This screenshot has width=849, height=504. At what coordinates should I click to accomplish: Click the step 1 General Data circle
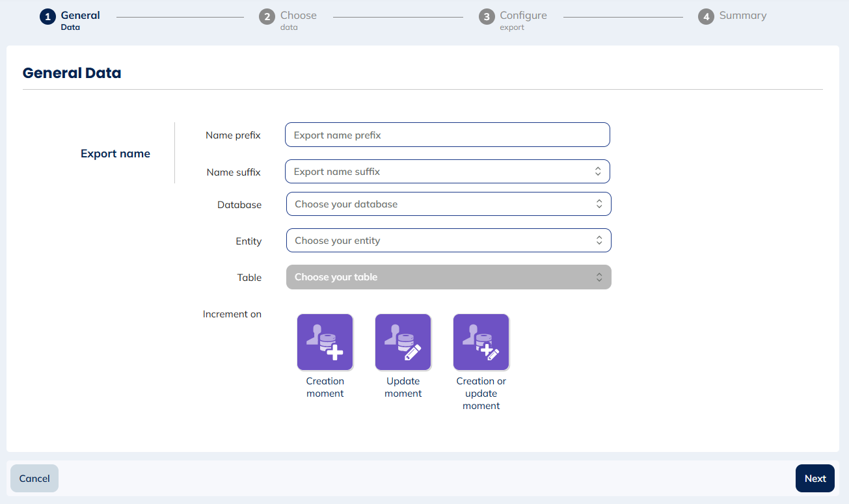(47, 16)
